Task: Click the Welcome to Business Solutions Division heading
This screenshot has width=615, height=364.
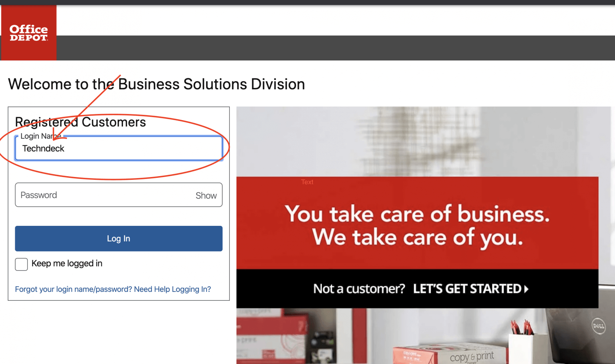Action: [x=157, y=84]
